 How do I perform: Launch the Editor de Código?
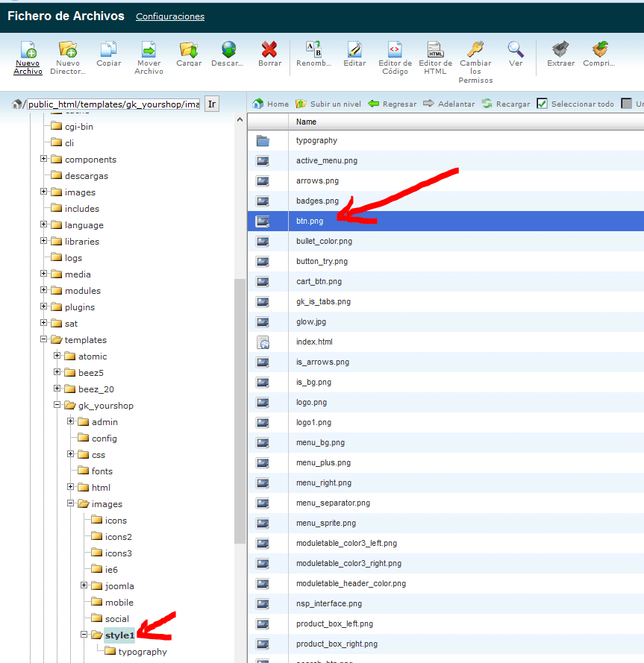pos(395,49)
